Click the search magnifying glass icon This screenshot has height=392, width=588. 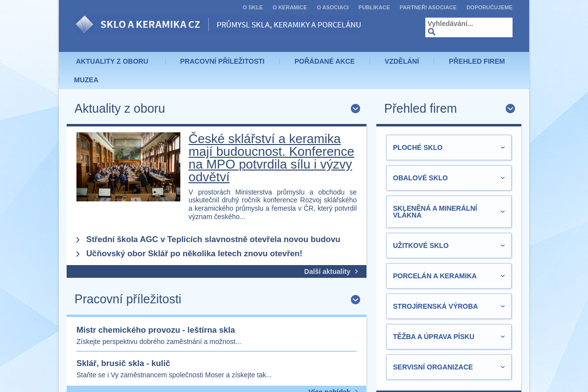432,31
